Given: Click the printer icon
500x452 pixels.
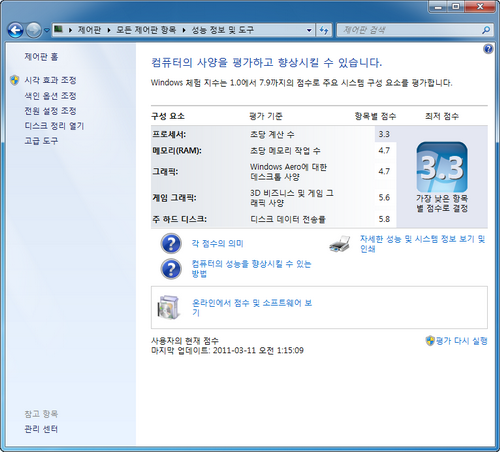Looking at the screenshot, I should pyautogui.click(x=340, y=244).
